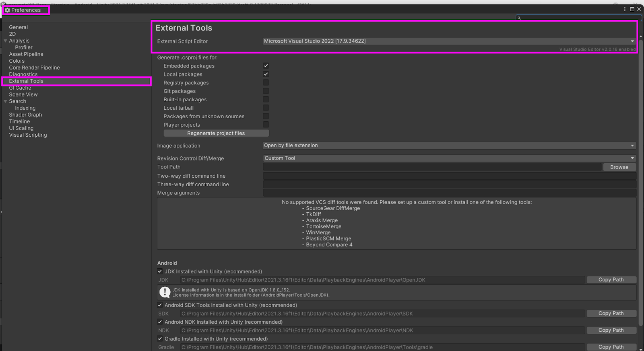Click Browse next to Tool Path

point(619,167)
